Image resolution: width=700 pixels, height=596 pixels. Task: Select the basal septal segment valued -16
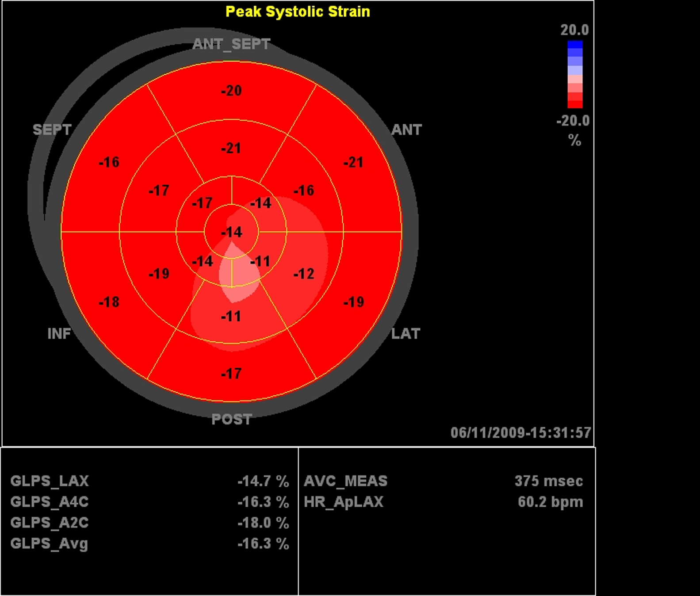click(109, 162)
